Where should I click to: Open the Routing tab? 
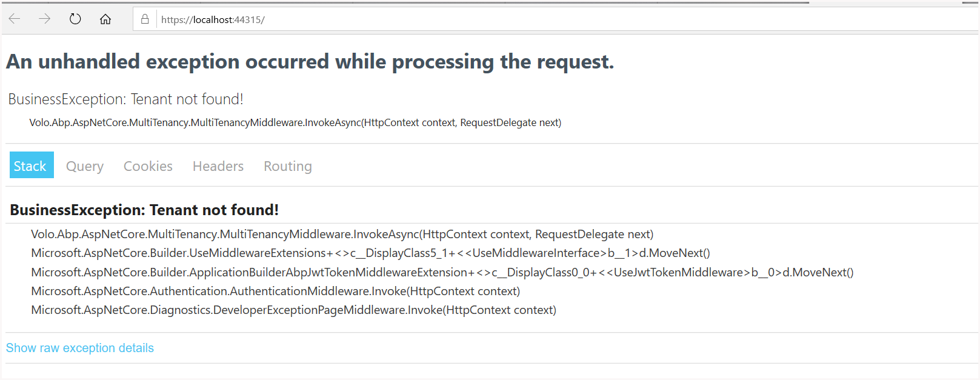coord(288,166)
